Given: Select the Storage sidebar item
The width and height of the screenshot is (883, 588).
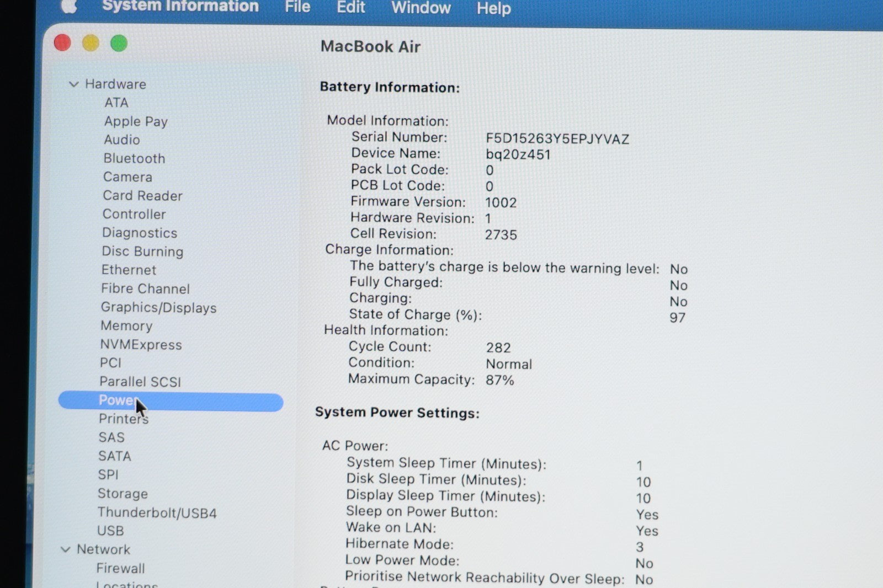Looking at the screenshot, I should click(x=123, y=494).
